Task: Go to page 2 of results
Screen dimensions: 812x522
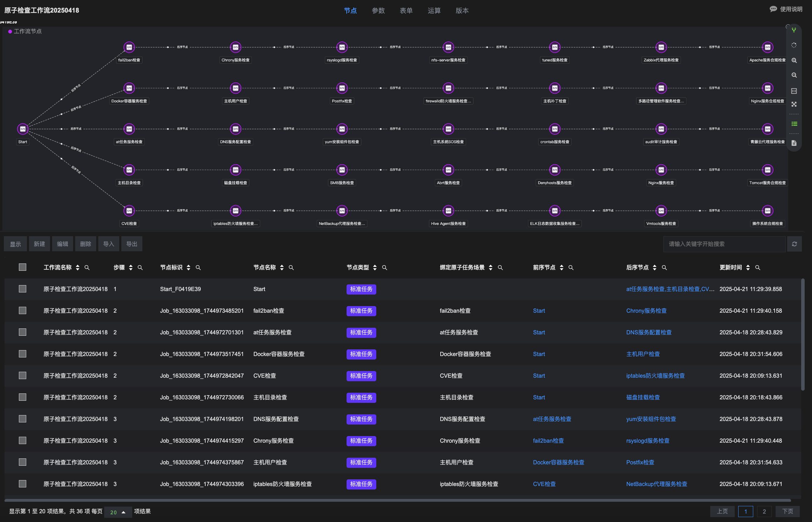Action: 764,512
